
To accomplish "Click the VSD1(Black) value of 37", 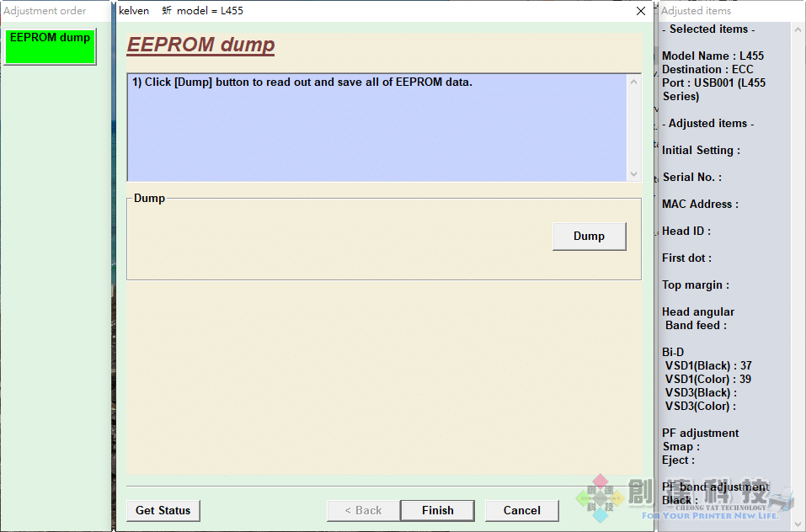I will (707, 365).
